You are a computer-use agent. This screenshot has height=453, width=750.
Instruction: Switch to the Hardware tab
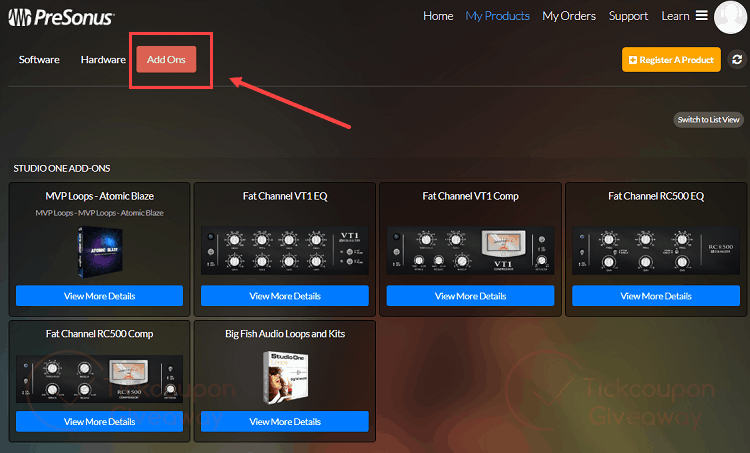coord(103,59)
